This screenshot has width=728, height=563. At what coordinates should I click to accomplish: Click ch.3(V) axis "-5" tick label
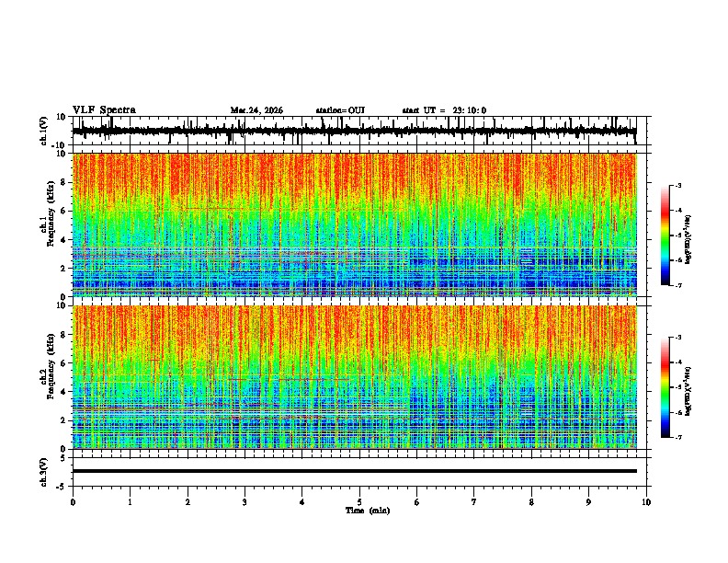pyautogui.click(x=63, y=487)
